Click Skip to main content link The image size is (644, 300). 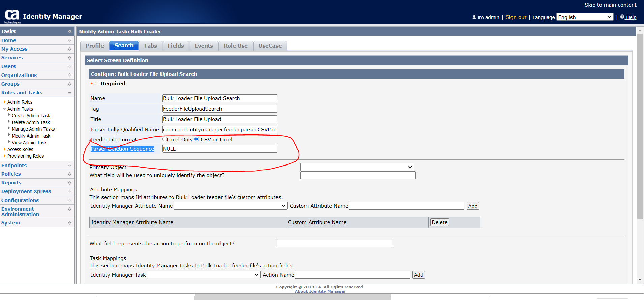tap(611, 5)
